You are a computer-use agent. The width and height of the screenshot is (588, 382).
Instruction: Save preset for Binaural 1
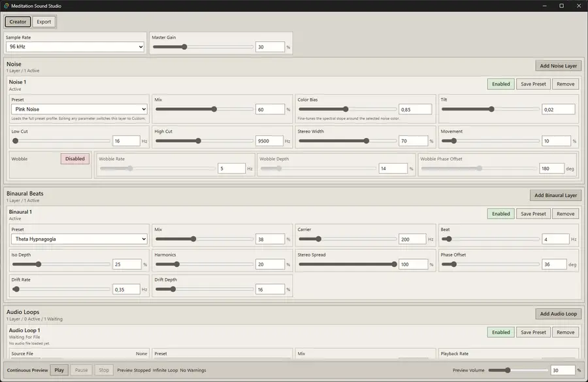click(533, 214)
